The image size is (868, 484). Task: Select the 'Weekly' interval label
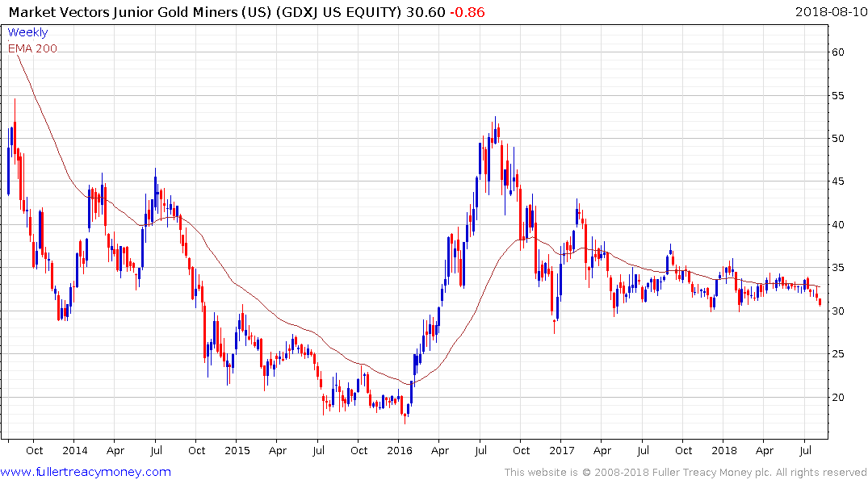tap(27, 32)
